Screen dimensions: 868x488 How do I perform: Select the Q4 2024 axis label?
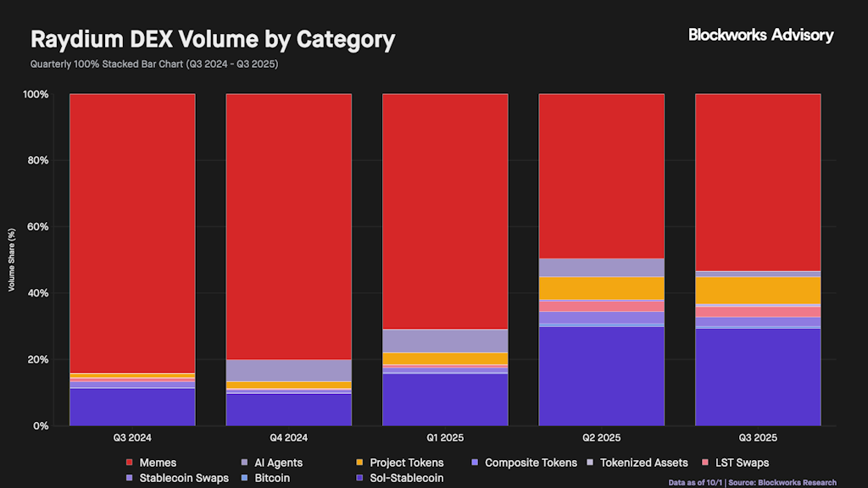[x=288, y=438]
